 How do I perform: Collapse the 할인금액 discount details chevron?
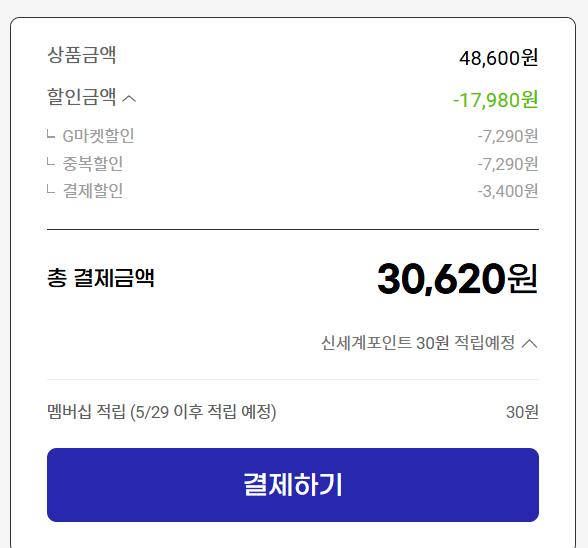coord(129,99)
